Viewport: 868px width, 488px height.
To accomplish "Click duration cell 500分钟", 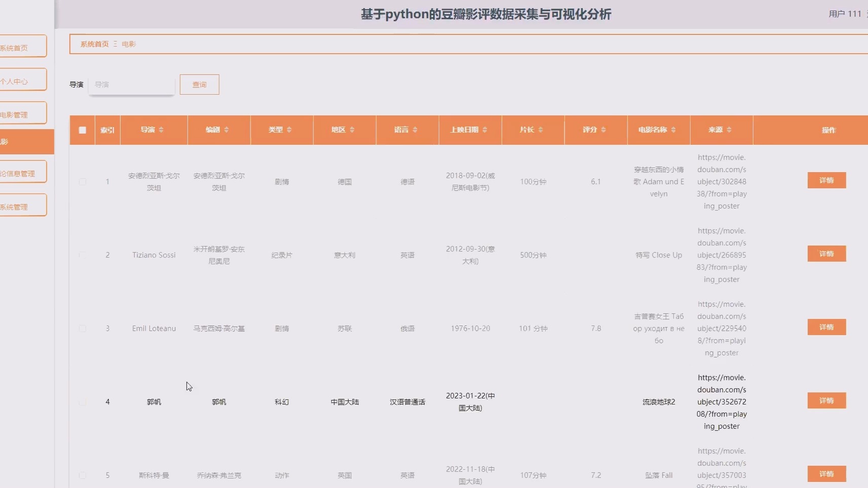I will (x=533, y=255).
